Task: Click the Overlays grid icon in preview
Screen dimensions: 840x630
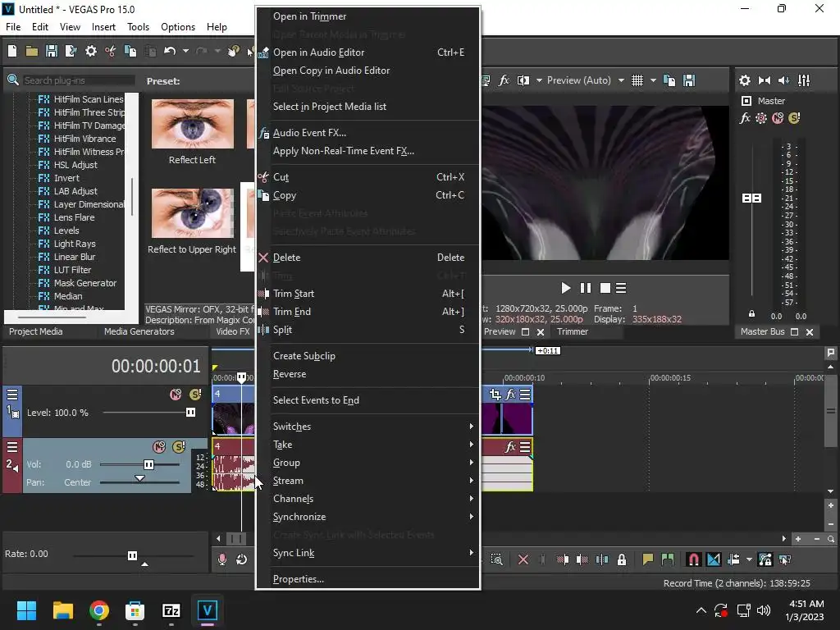Action: click(637, 80)
